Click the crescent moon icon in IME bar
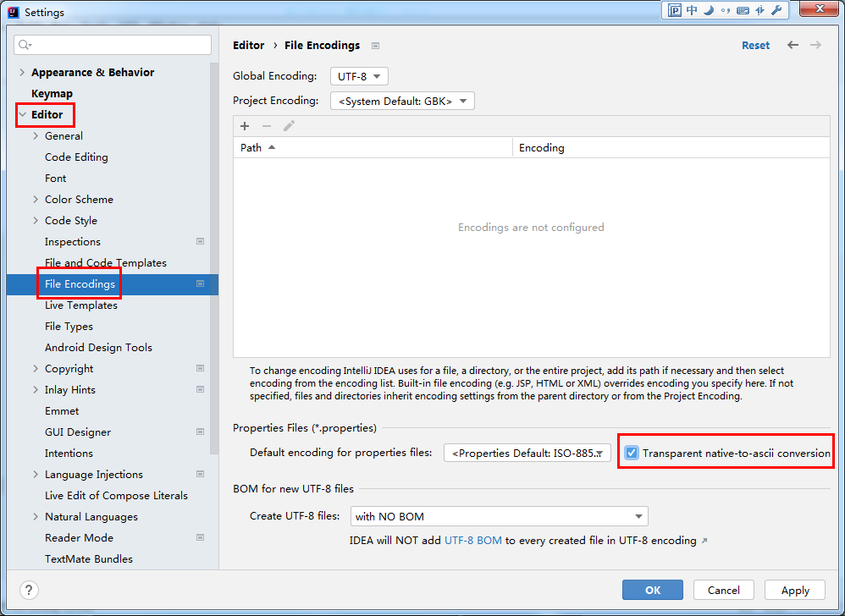Viewport: 845px width, 616px height. coord(709,10)
